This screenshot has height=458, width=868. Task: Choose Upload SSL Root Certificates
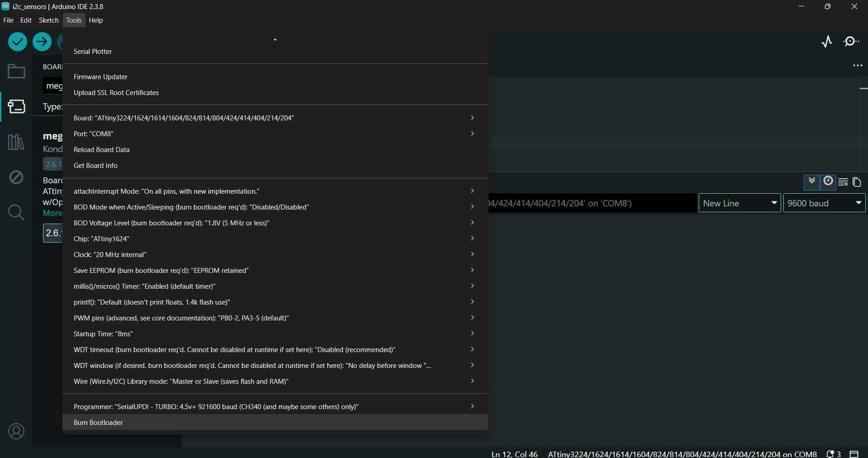[276, 93]
